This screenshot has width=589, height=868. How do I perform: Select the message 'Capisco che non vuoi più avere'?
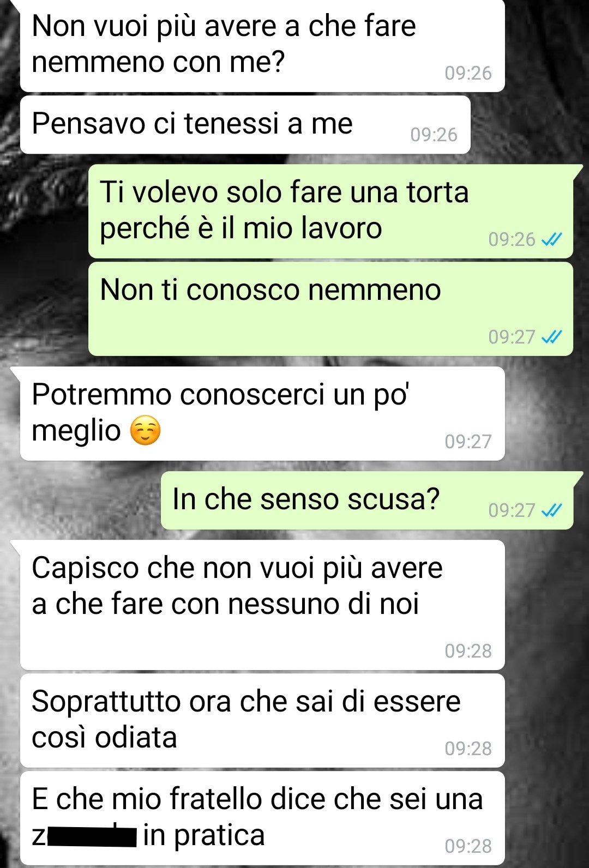coord(262,605)
